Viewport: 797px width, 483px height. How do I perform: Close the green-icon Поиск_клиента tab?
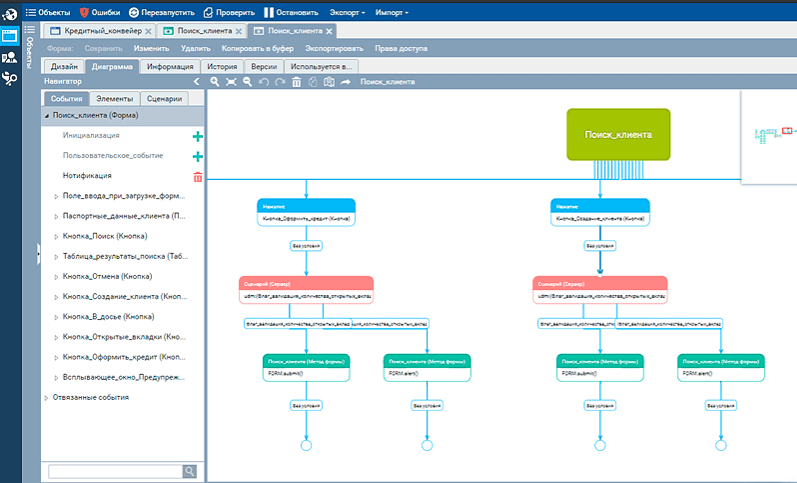click(x=238, y=32)
